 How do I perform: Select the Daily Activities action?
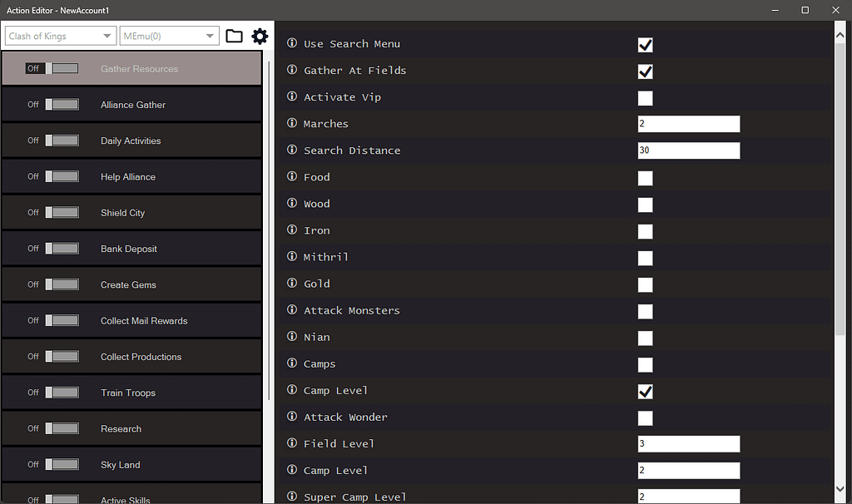coord(131,140)
